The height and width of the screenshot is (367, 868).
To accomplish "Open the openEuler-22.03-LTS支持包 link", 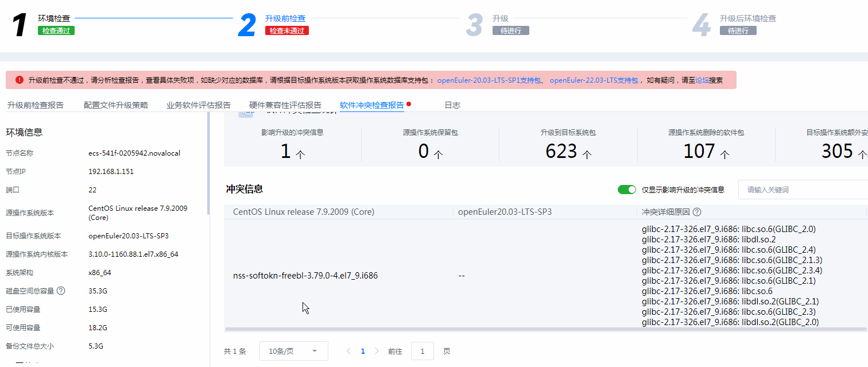I will 594,80.
